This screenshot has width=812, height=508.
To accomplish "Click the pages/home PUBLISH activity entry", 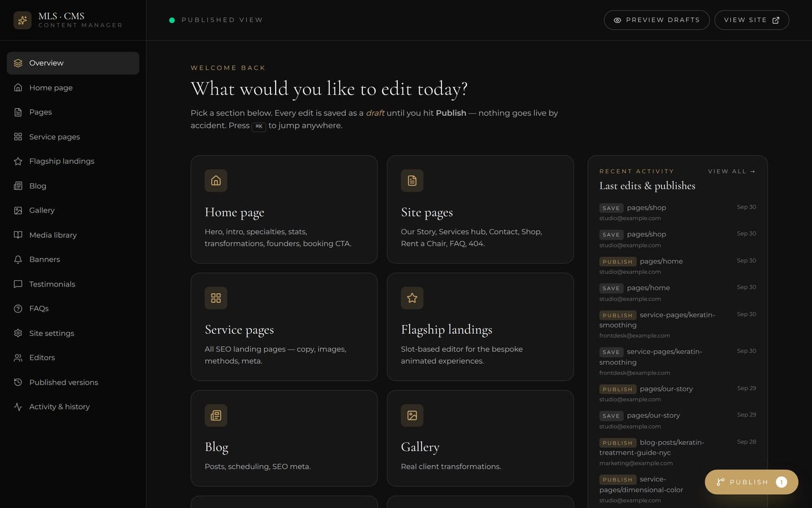I will click(x=678, y=266).
